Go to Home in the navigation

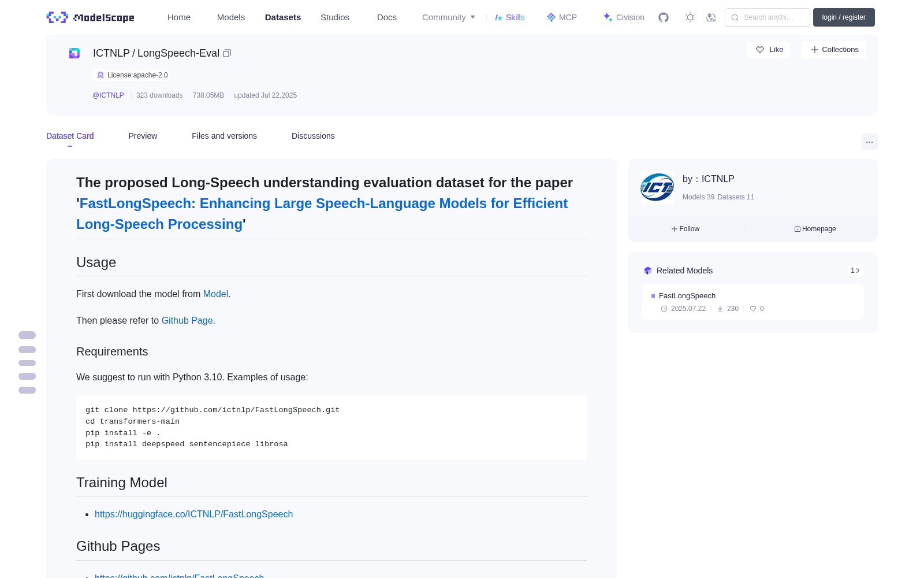(179, 17)
